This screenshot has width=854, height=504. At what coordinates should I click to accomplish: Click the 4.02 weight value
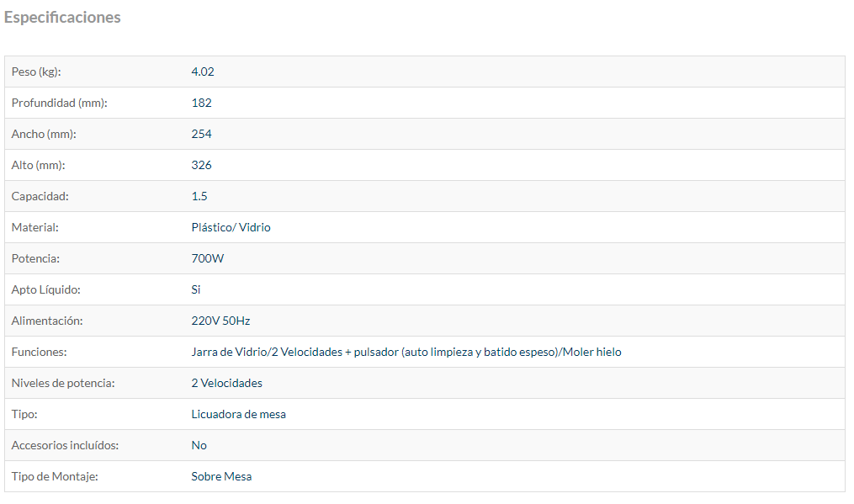tap(203, 72)
